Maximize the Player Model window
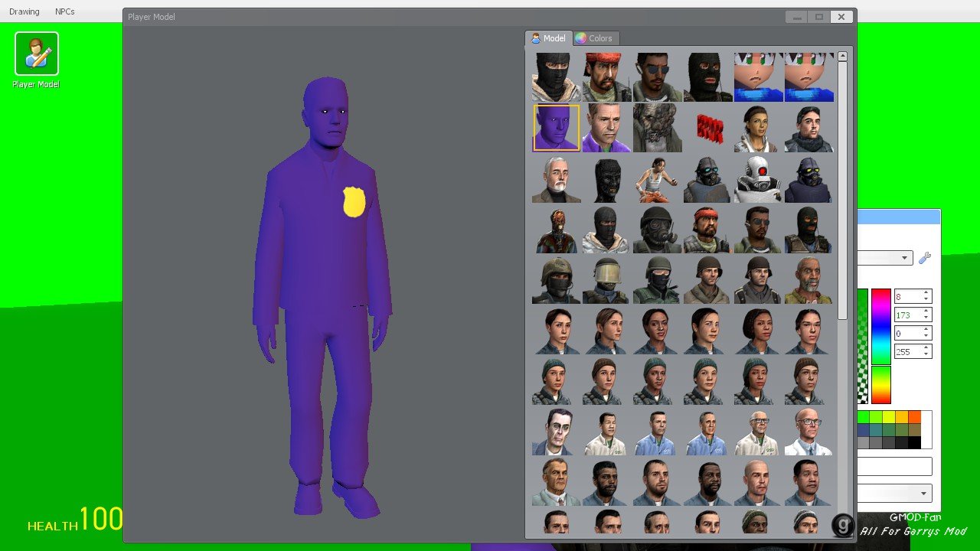980x551 pixels. [x=818, y=17]
